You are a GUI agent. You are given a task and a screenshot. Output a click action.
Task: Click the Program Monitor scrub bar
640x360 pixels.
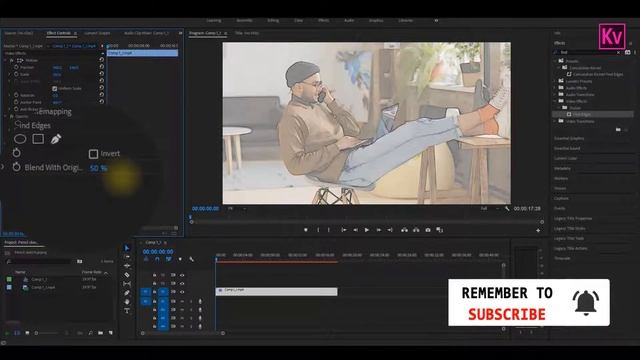(367, 222)
